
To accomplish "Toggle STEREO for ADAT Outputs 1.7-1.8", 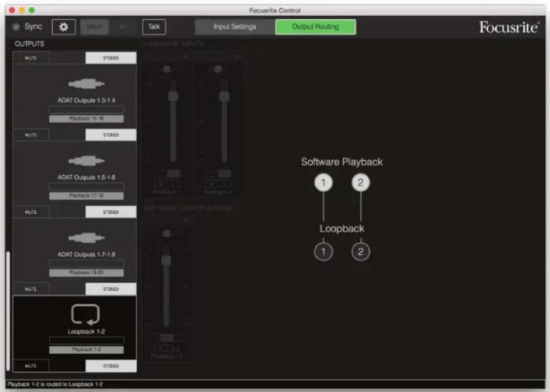I will tap(111, 289).
